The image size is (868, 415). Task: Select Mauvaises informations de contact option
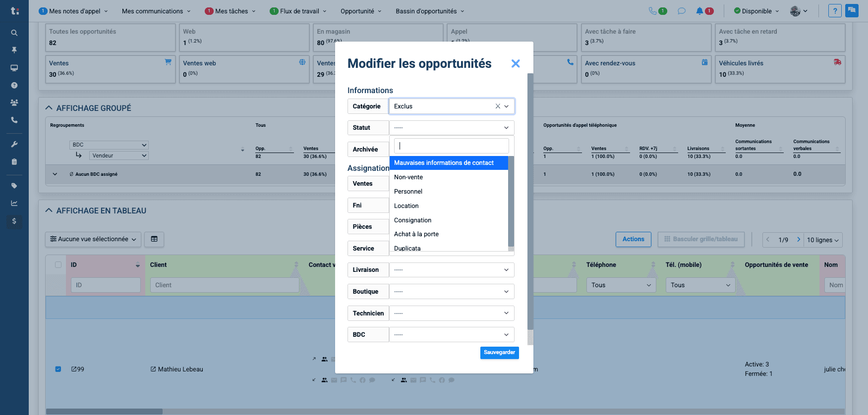(449, 163)
